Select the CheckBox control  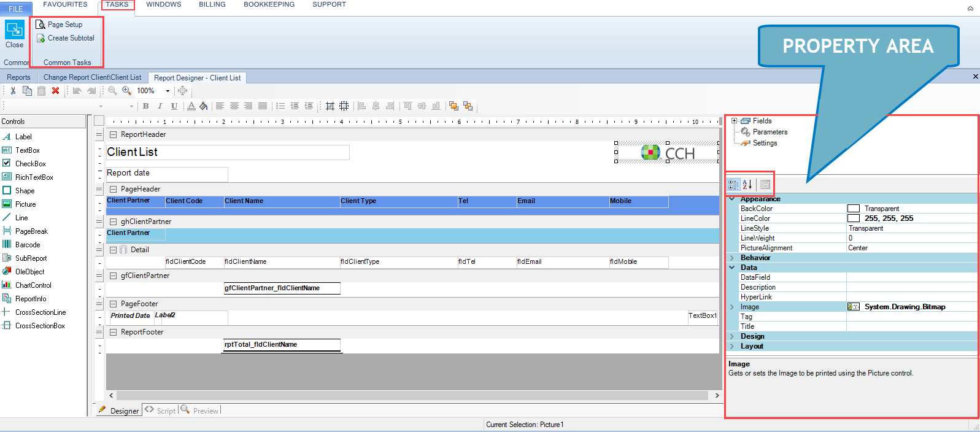click(25, 164)
